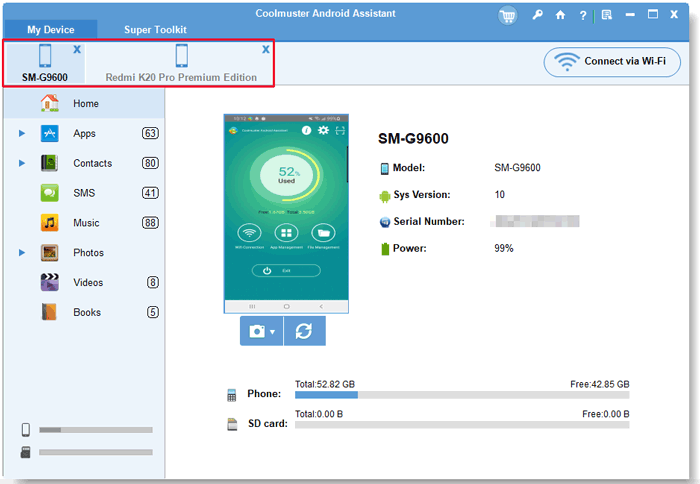Viewport: 700px width, 484px height.
Task: Click the SM-G9600 device heading
Action: [x=413, y=139]
